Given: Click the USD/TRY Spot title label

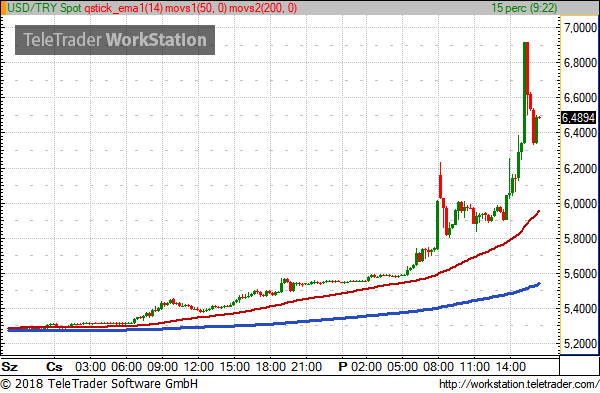Looking at the screenshot, I should [44, 8].
